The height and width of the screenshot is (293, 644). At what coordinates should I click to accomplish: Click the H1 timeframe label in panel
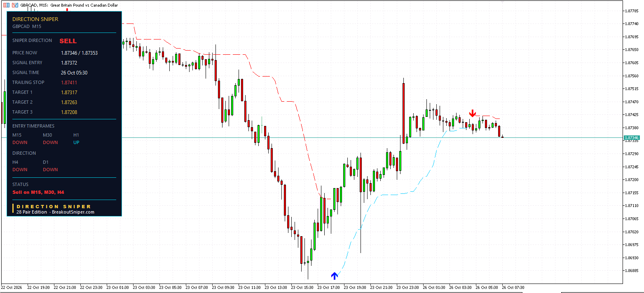pyautogui.click(x=76, y=135)
